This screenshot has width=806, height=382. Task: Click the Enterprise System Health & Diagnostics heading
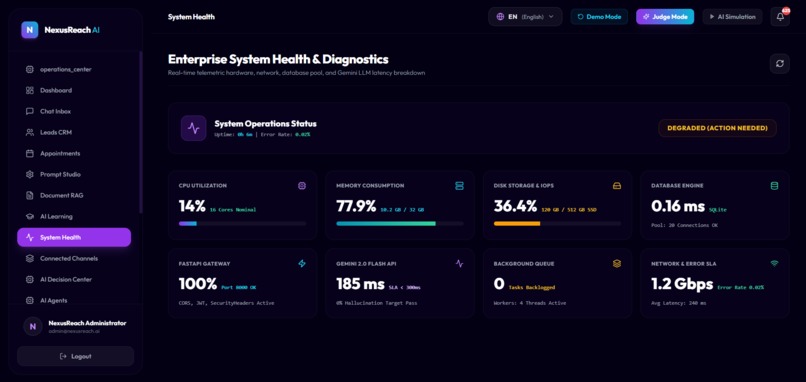pos(278,59)
